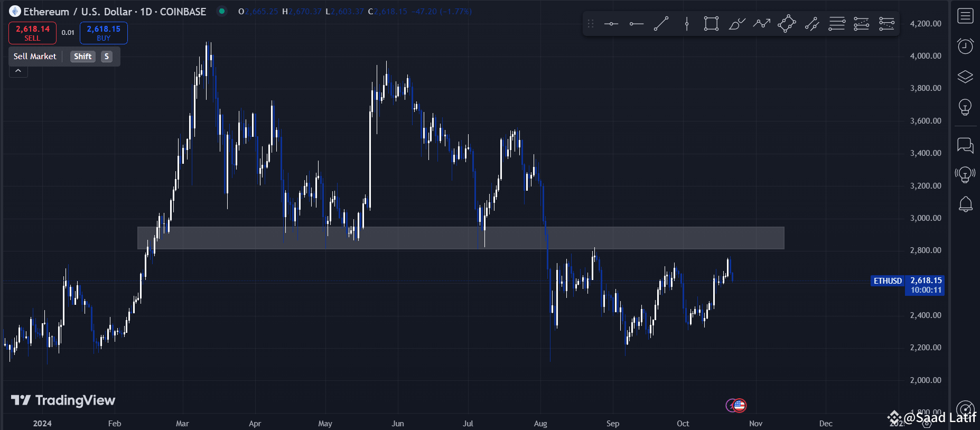Select the Horizontal Line drawing tool
The width and height of the screenshot is (980, 430).
click(x=611, y=24)
